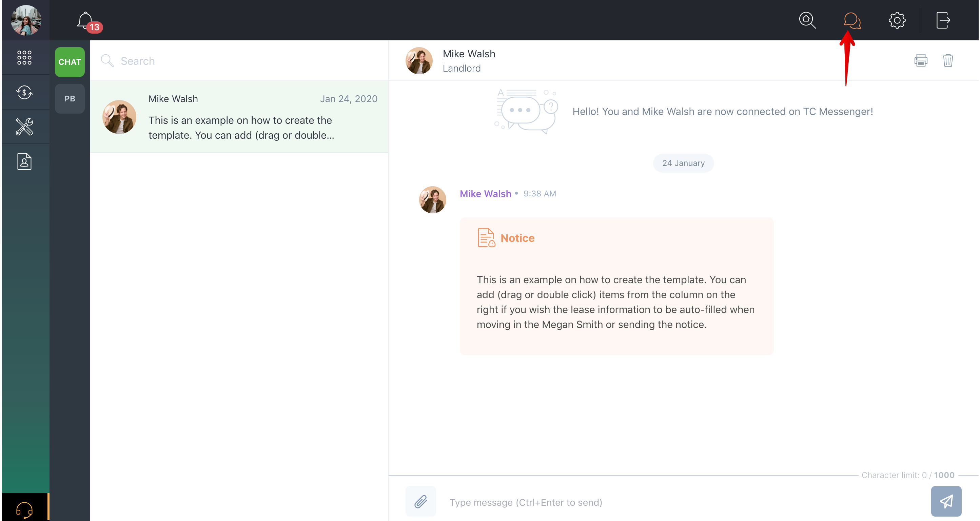Click the Jan 24, 2020 date text
This screenshot has height=521, width=980.
[349, 99]
